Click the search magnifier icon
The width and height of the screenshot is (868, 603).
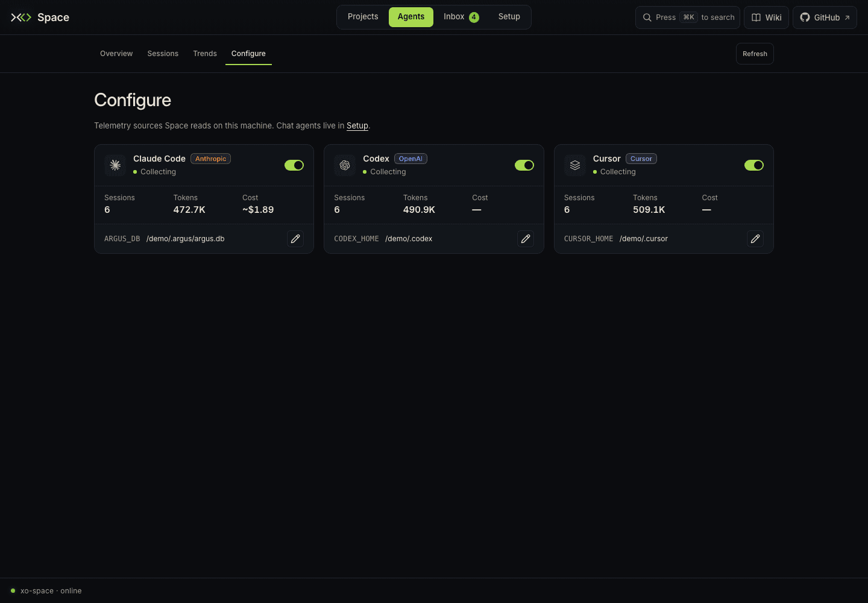coord(647,17)
